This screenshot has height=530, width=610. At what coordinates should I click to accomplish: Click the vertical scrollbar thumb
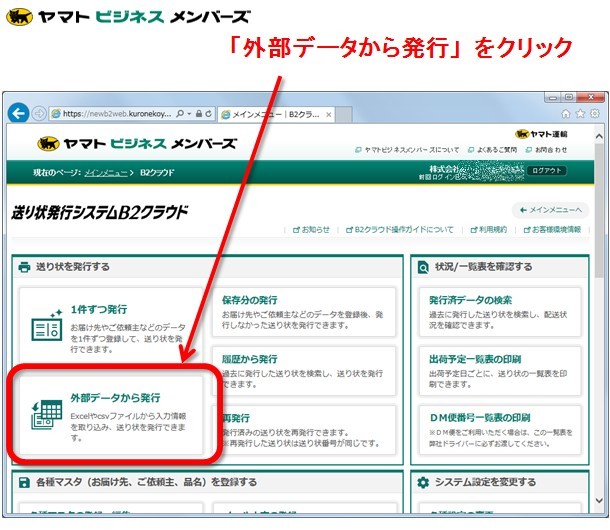click(599, 210)
